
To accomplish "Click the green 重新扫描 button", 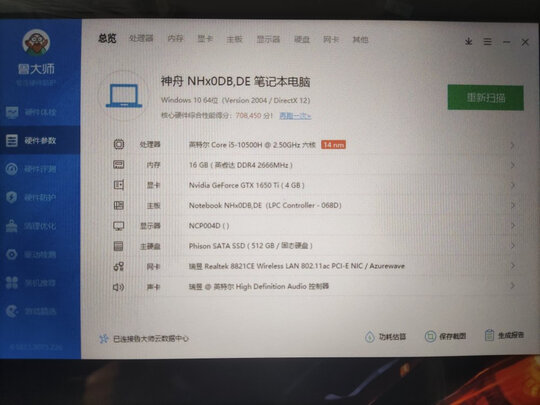I will click(486, 98).
